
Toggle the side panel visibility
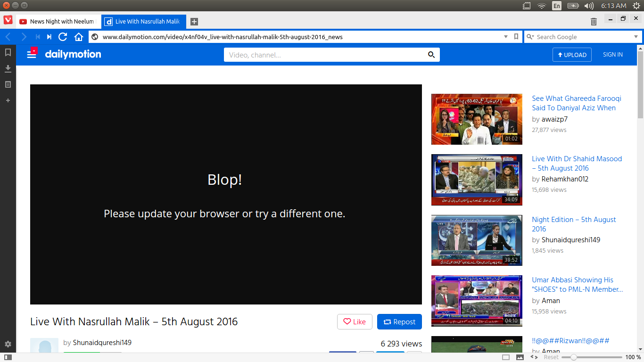(8, 357)
